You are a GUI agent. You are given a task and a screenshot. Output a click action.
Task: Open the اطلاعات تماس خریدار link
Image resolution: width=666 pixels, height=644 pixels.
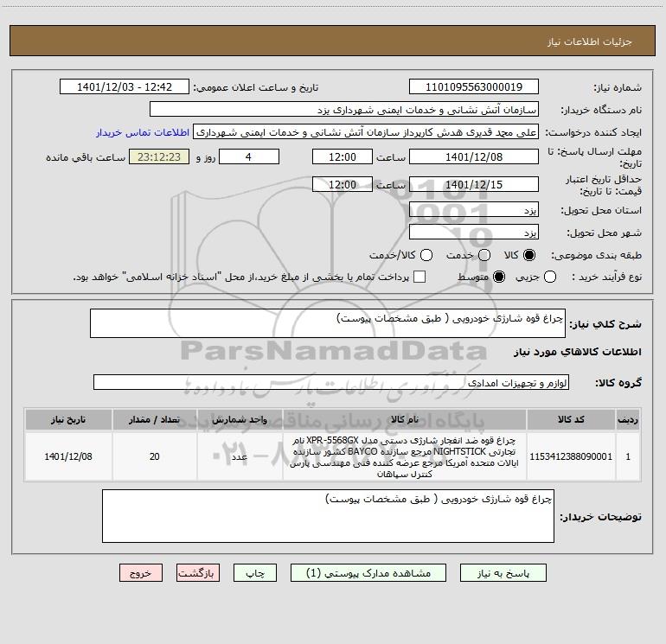tap(143, 132)
